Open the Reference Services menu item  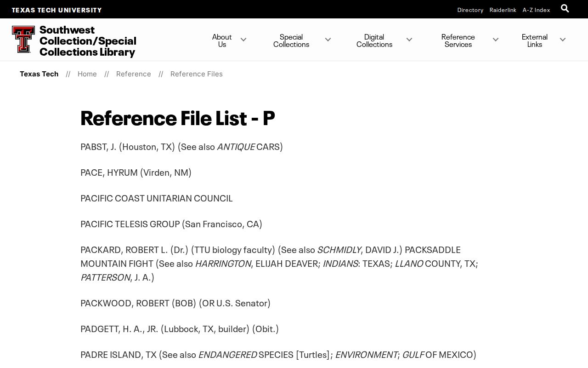click(458, 40)
